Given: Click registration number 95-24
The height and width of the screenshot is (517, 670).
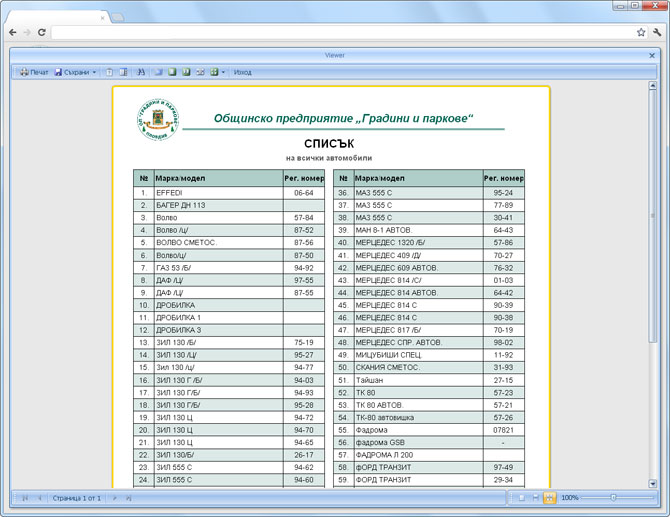Looking at the screenshot, I should point(503,193).
